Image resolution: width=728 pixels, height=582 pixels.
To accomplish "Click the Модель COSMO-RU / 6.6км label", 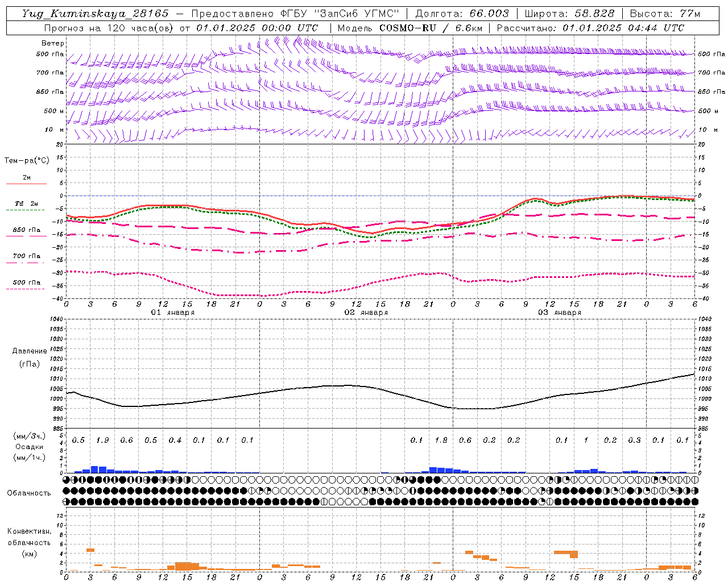I will (x=409, y=28).
